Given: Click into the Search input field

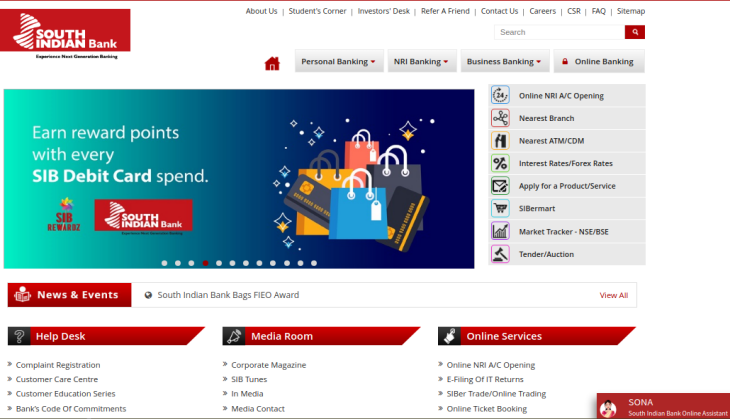Looking at the screenshot, I should coord(559,32).
